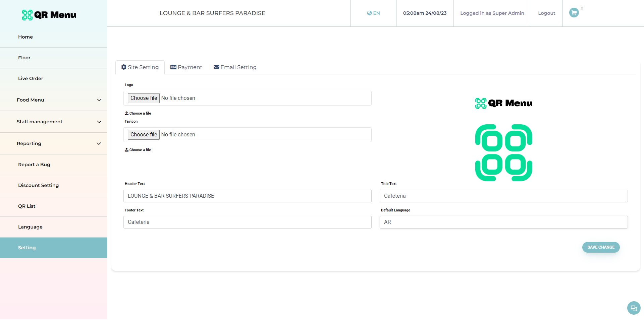Expand the Reporting chevron
644x320 pixels.
[99, 143]
